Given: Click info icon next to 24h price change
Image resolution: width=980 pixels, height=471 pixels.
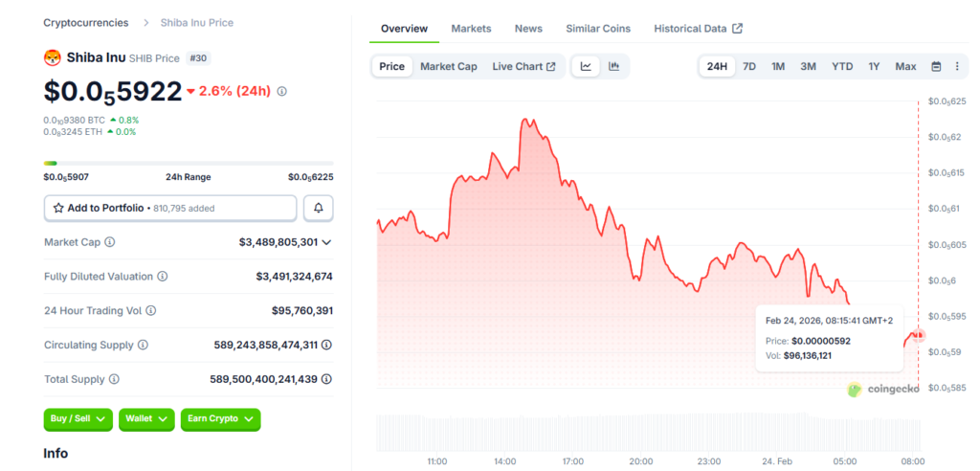Looking at the screenshot, I should tap(281, 91).
